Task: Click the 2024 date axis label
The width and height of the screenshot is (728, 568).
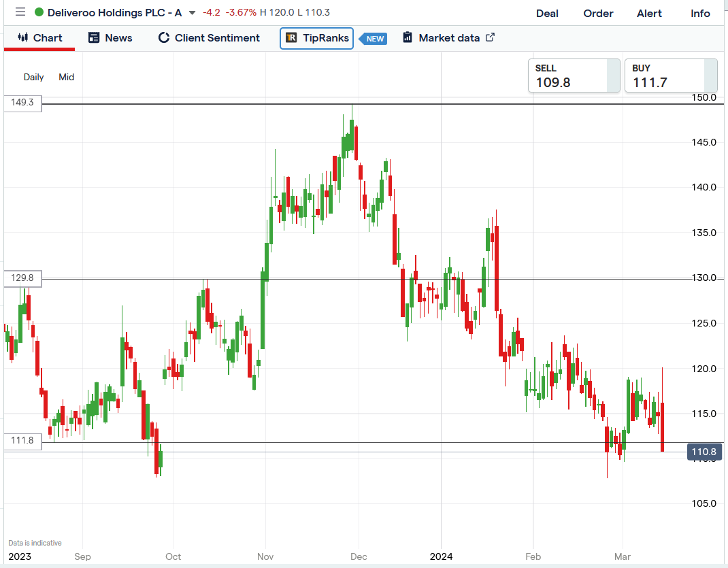Action: click(x=441, y=556)
